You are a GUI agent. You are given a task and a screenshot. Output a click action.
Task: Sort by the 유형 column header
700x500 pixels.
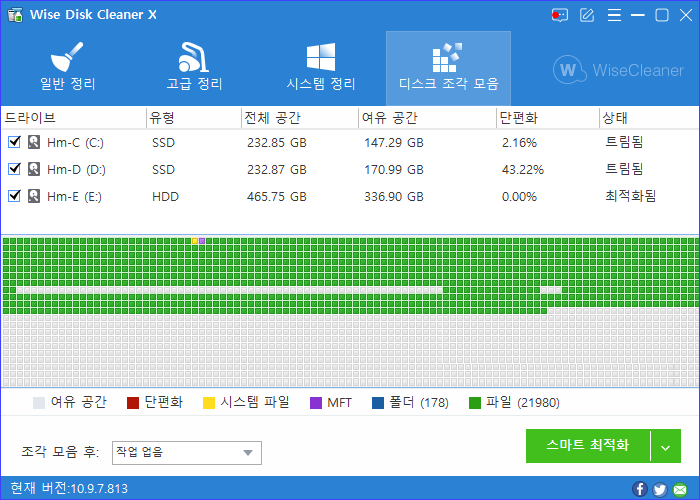[194, 118]
